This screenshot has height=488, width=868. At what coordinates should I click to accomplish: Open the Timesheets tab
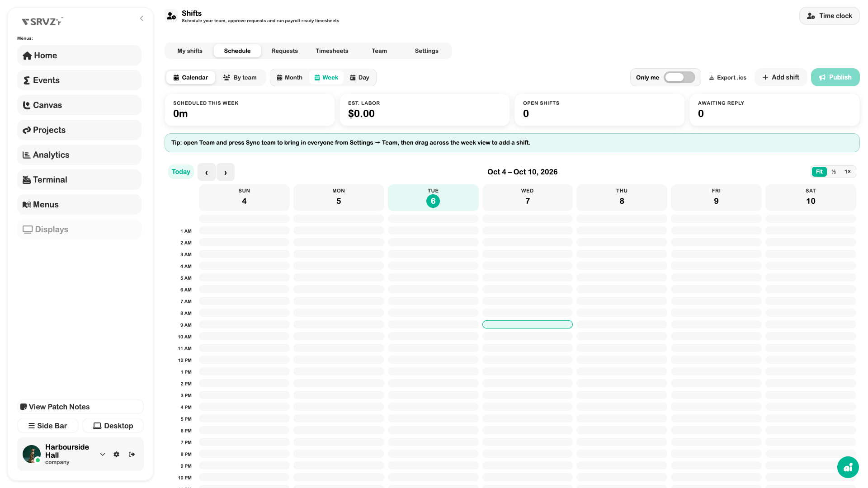point(332,51)
